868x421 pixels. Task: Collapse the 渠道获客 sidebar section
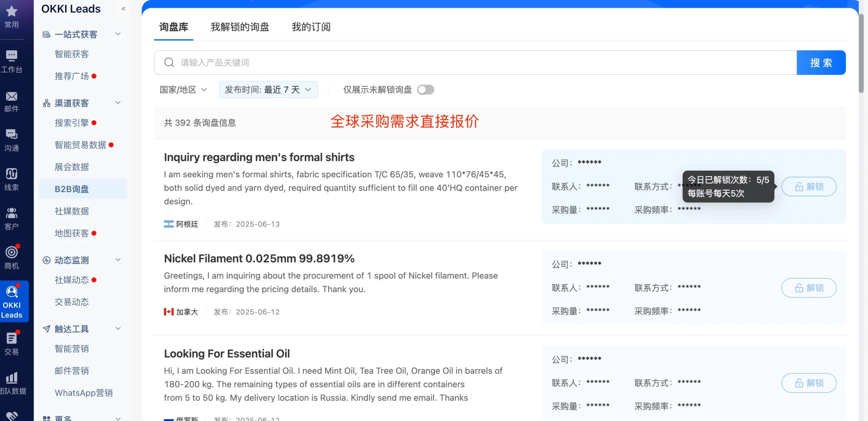point(118,103)
